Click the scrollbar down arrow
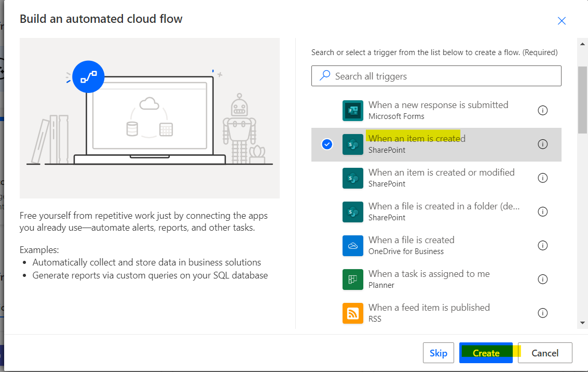This screenshot has width=588, height=372. 582,323
